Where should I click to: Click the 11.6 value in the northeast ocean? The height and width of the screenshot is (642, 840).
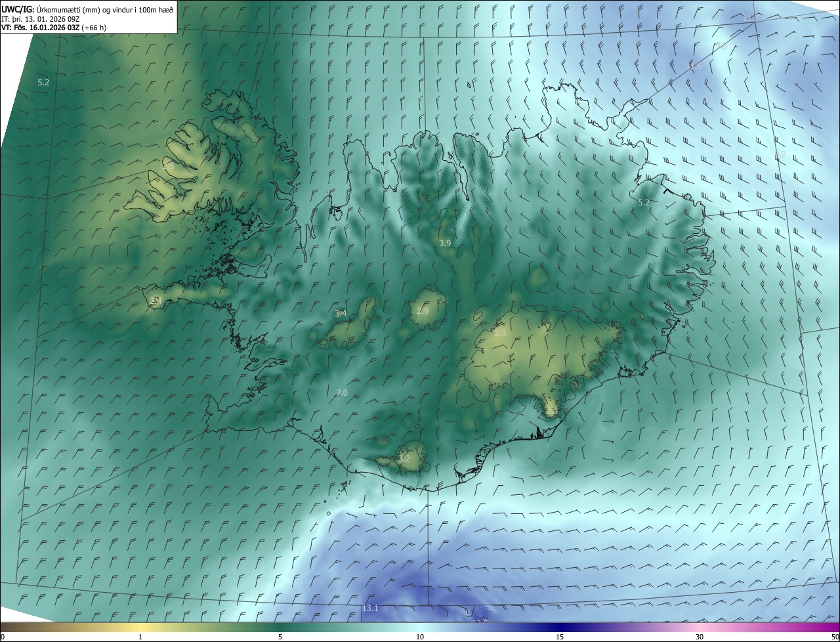click(694, 66)
